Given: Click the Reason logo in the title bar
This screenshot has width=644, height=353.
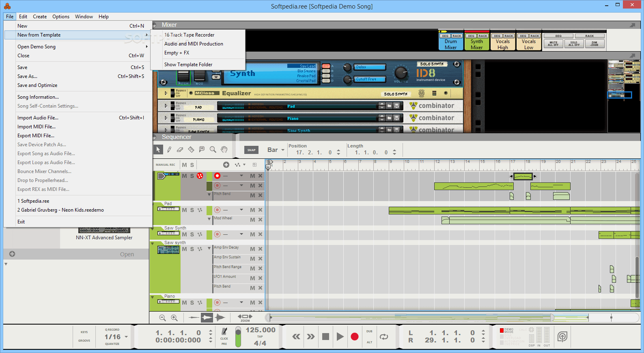Looking at the screenshot, I should 7,6.
